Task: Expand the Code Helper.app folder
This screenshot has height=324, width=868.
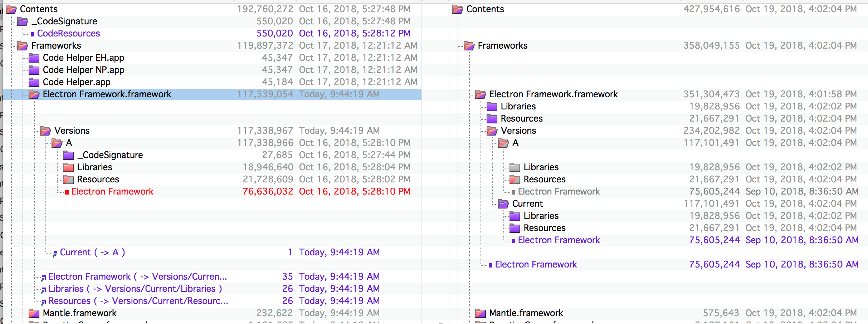Action: [x=33, y=82]
